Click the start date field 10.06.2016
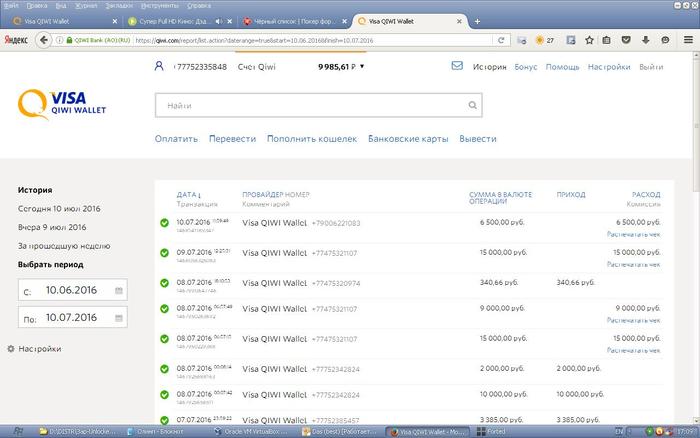700x438 pixels. 72,290
